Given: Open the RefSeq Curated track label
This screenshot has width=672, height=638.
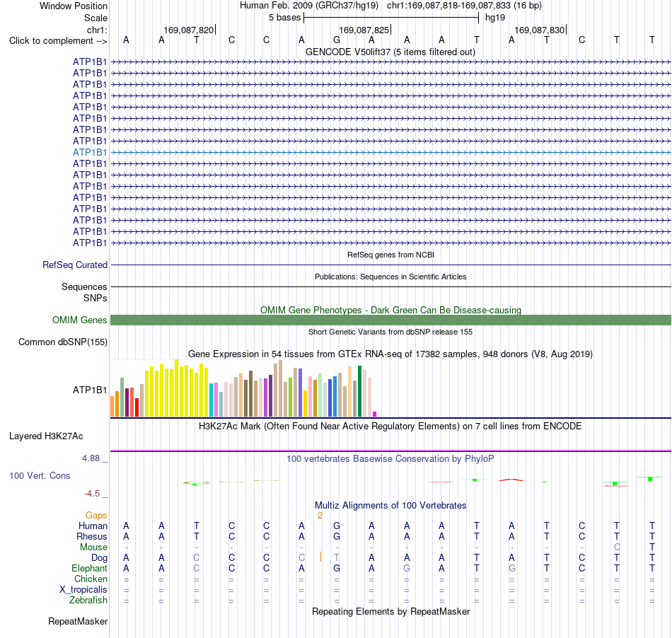Looking at the screenshot, I should tap(74, 265).
